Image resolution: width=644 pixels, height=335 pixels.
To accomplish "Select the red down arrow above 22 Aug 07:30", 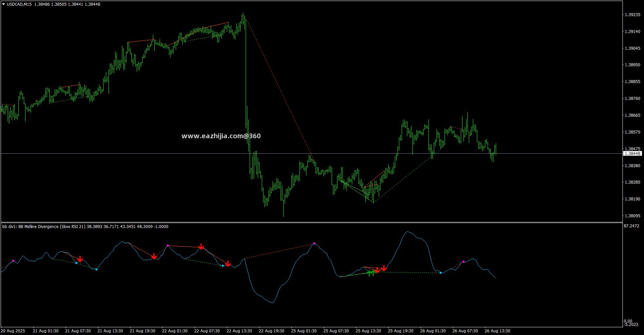I will (201, 247).
